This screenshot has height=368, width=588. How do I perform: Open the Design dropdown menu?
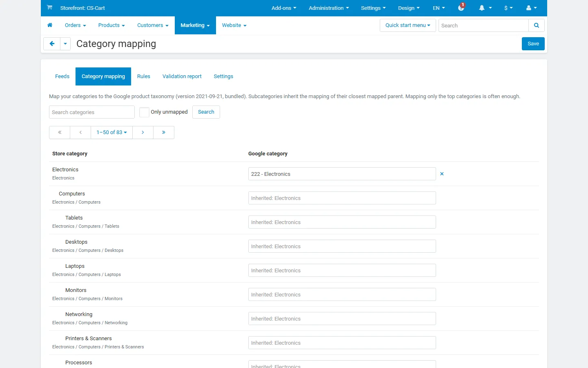[x=409, y=8]
